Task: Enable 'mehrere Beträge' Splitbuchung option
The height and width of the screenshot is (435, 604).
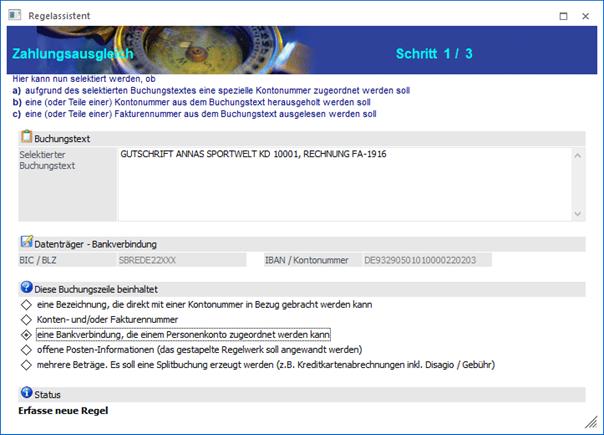Action: [25, 364]
